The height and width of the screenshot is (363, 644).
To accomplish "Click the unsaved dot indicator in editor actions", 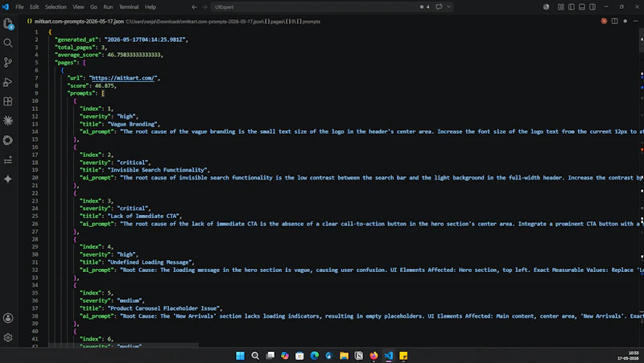I will tap(625, 21).
